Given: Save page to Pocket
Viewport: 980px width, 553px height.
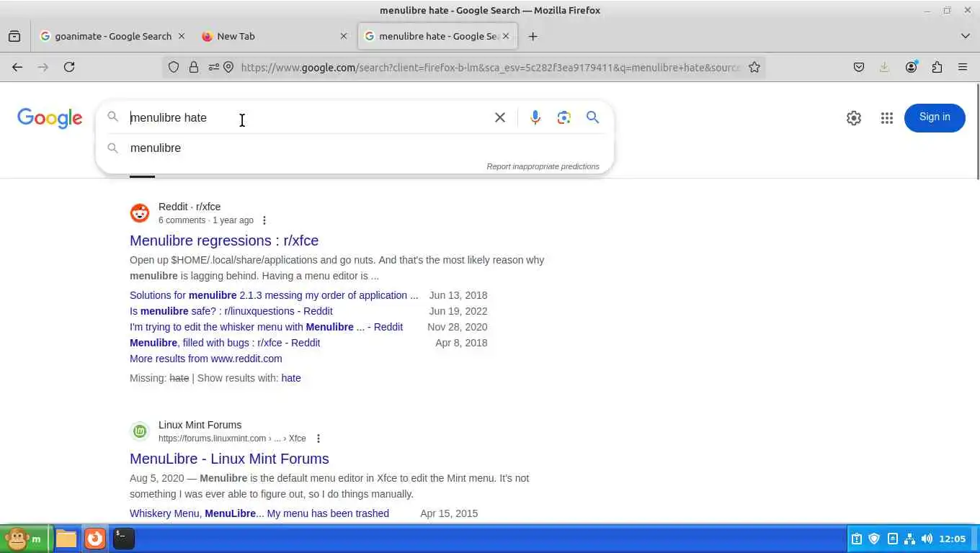Looking at the screenshot, I should pos(859,67).
